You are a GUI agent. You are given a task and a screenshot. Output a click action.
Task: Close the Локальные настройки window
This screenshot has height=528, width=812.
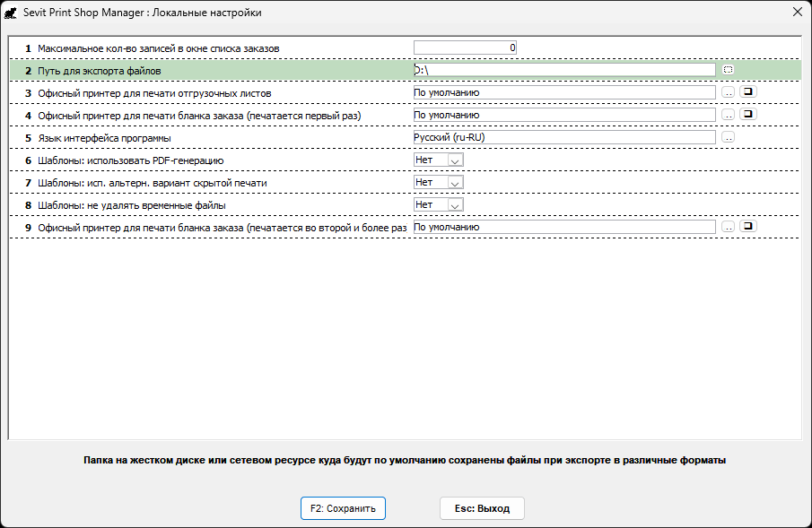[798, 12]
